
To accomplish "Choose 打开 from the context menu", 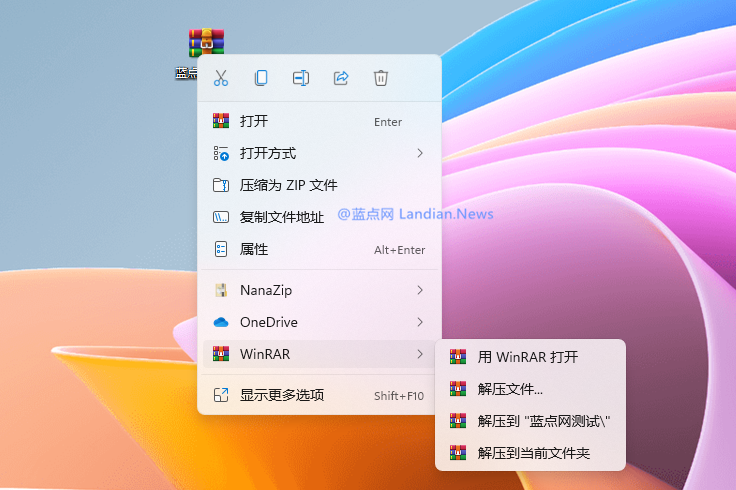I will coord(254,121).
